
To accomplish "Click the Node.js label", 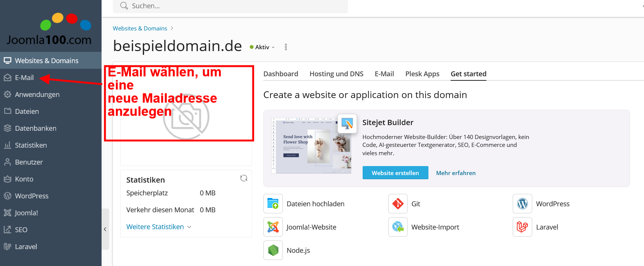I will point(298,250).
